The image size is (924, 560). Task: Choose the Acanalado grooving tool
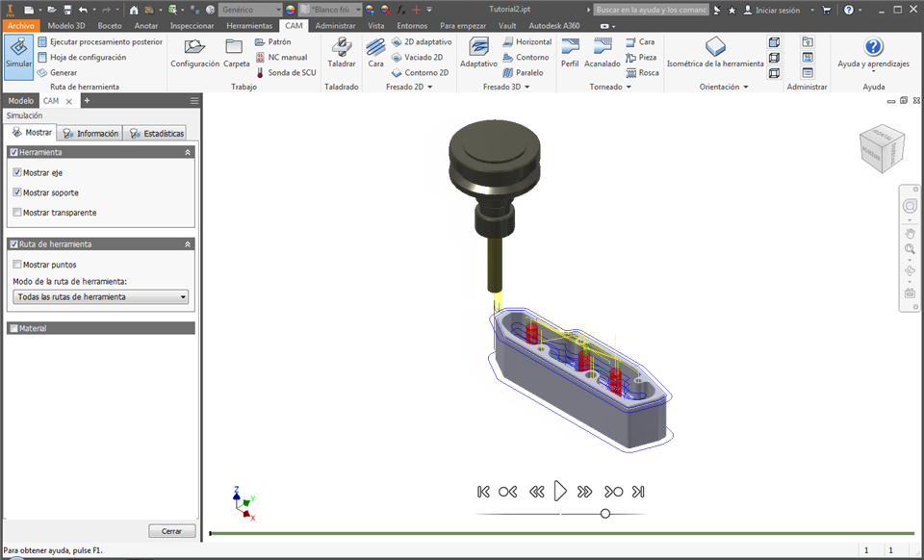click(602, 53)
